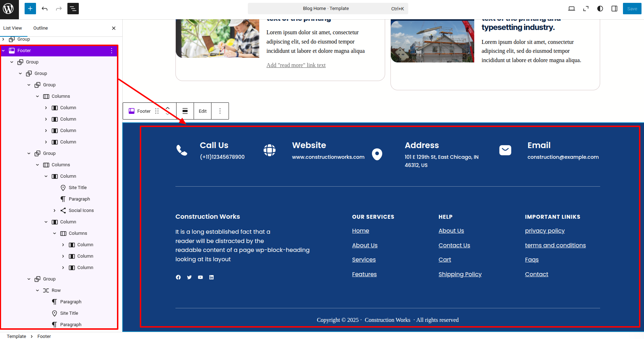Collapse the Row item in list view
644x339 pixels.
click(37, 290)
